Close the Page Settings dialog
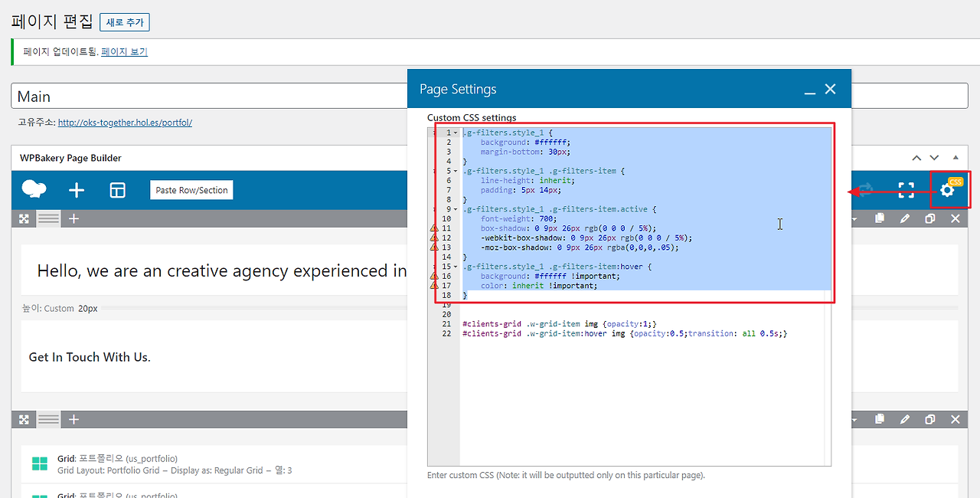This screenshot has height=498, width=980. tap(831, 90)
